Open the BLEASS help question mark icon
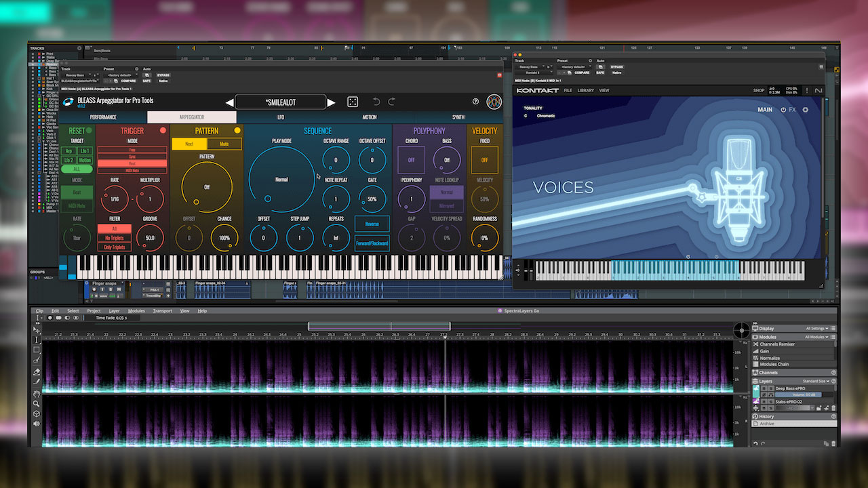 coord(476,102)
